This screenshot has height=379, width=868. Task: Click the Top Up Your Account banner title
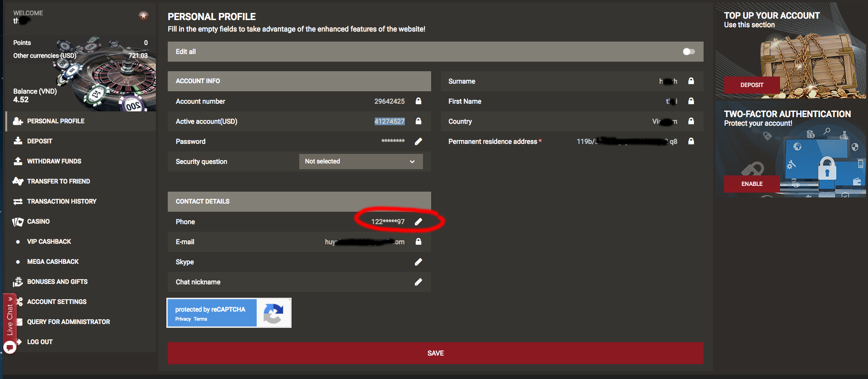pyautogui.click(x=771, y=16)
